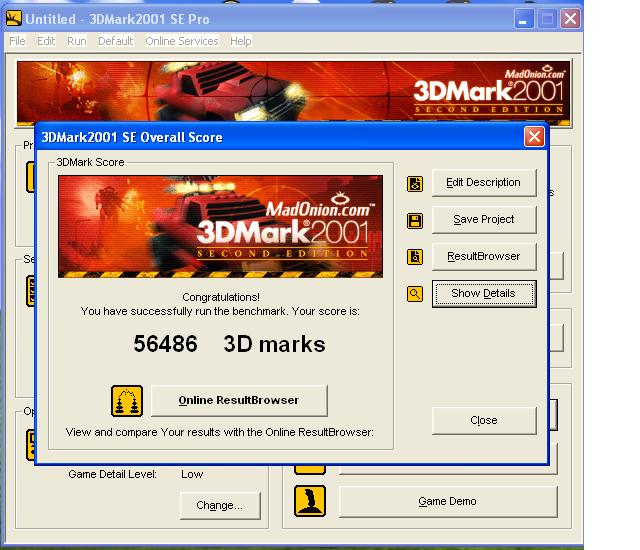Launch the Online ResultBrowser
Viewport: 640px width, 550px height.
point(239,400)
